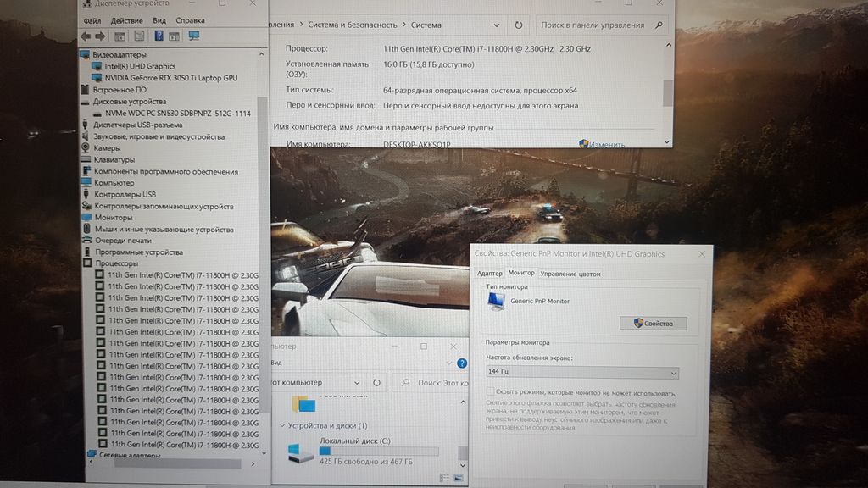This screenshot has width=868, height=488.
Task: Select the Local Disk (C:) drive icon
Action: (300, 452)
